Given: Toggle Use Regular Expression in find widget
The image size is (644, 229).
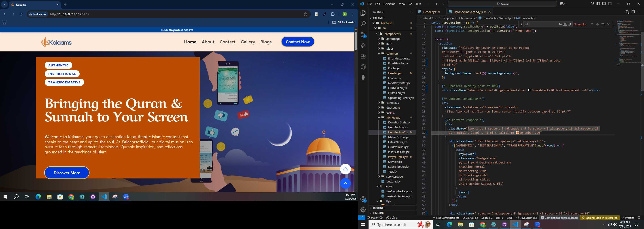Looking at the screenshot, I should click(570, 24).
